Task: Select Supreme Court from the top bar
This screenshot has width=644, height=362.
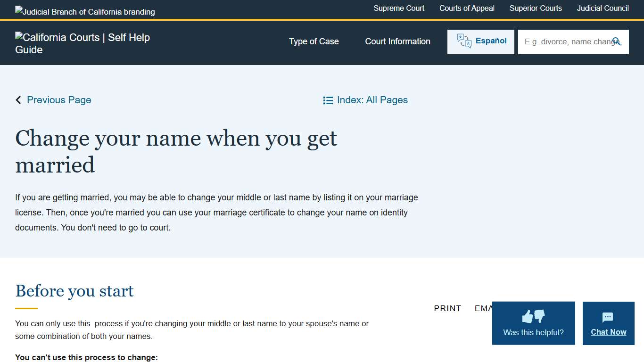Action: pos(399,8)
